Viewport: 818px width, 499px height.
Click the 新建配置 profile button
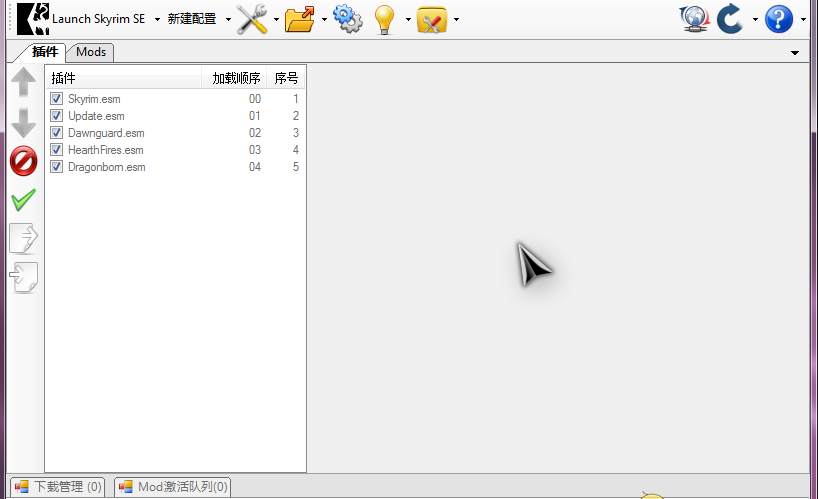[191, 19]
